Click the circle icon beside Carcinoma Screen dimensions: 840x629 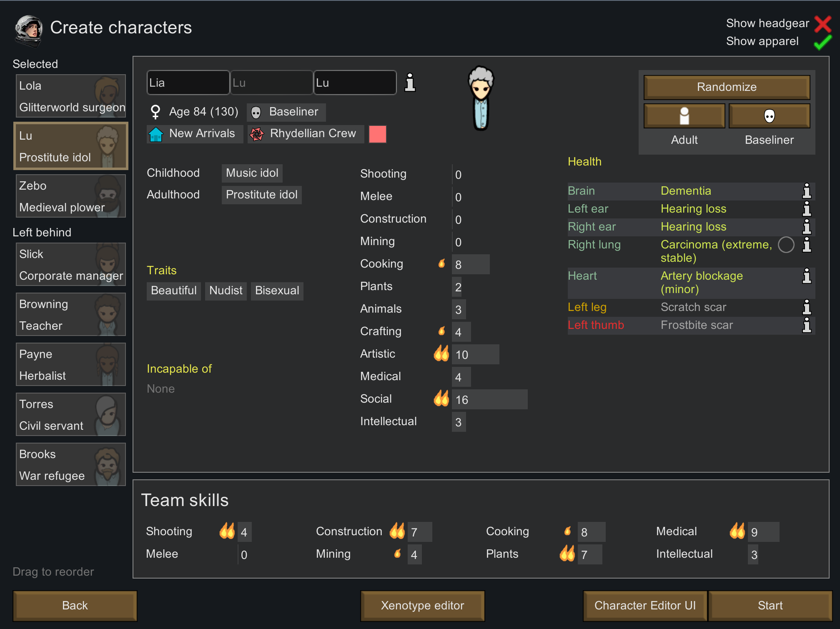click(x=786, y=245)
